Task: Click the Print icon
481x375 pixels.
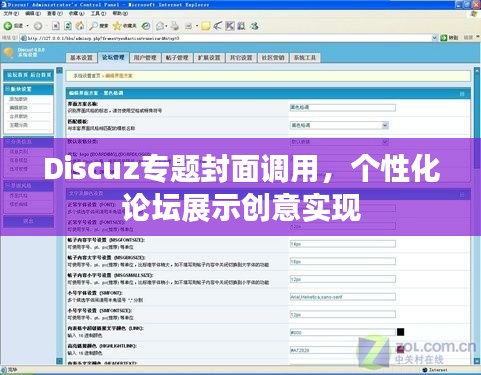Action: coord(175,26)
